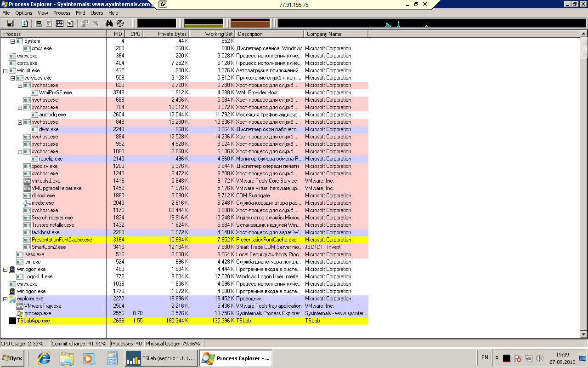Select the SearchIndexer.exe process row
The image size is (588, 368).
point(184,218)
